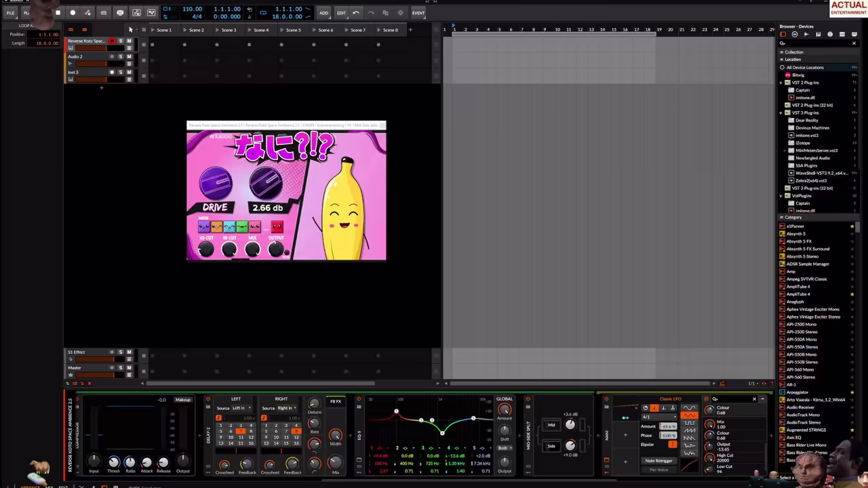Toggle power on the EQ-5 device
This screenshot has width=868, height=488.
click(359, 399)
